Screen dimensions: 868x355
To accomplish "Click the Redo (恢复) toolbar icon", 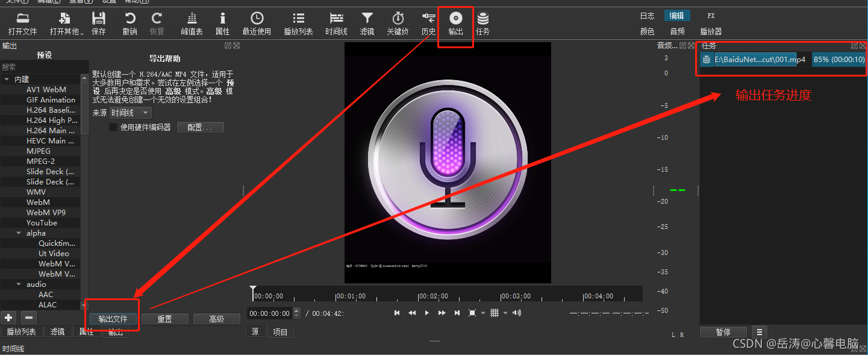I will pos(157,19).
